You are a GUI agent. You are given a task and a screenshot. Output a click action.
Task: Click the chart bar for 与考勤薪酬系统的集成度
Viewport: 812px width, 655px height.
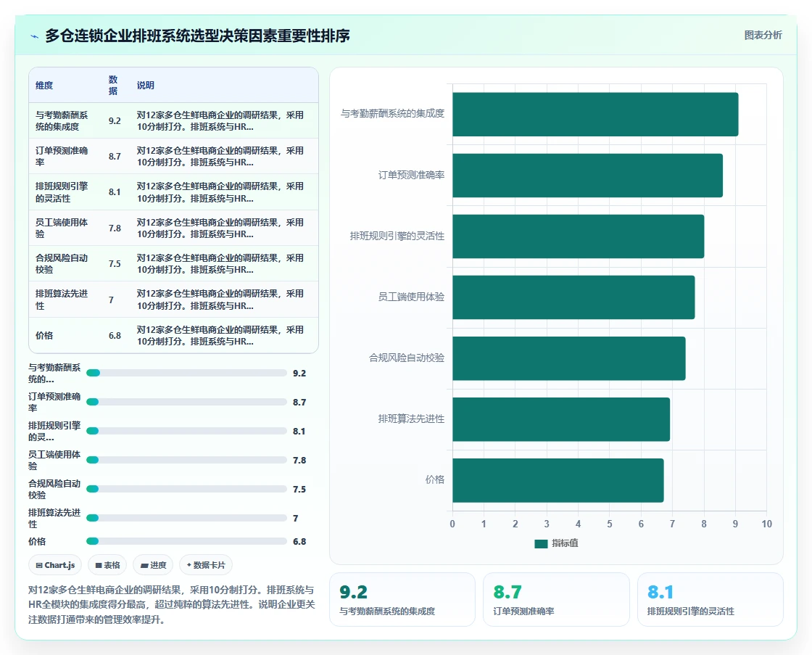(595, 115)
